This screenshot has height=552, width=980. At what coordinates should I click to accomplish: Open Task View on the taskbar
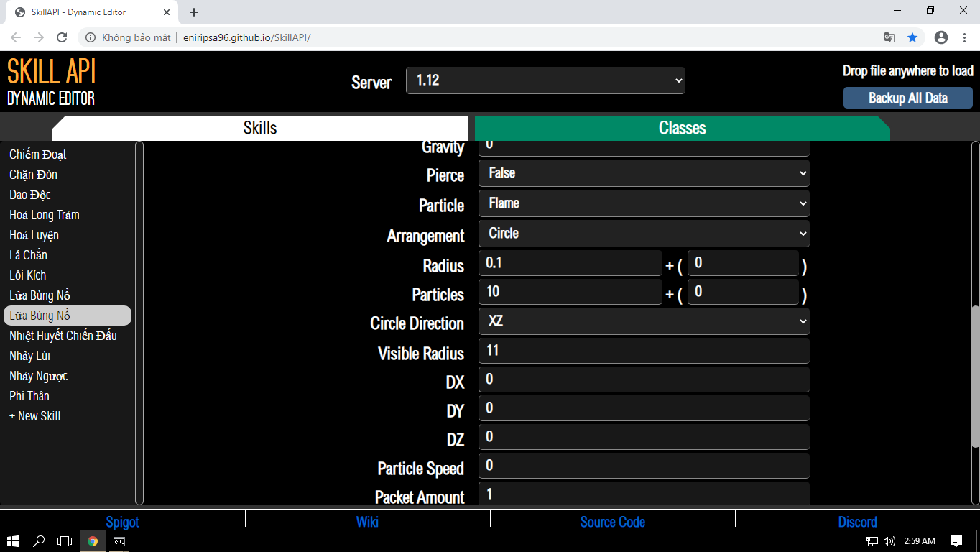point(65,541)
